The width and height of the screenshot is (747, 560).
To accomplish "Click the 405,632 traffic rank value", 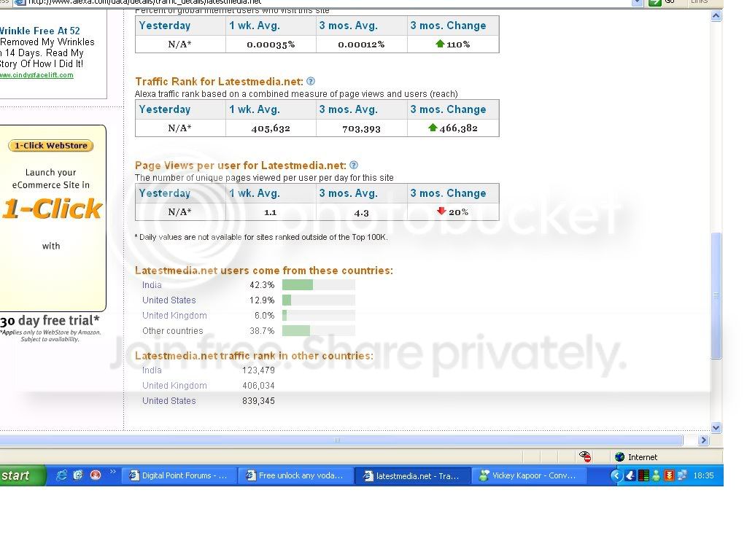I will tap(271, 128).
